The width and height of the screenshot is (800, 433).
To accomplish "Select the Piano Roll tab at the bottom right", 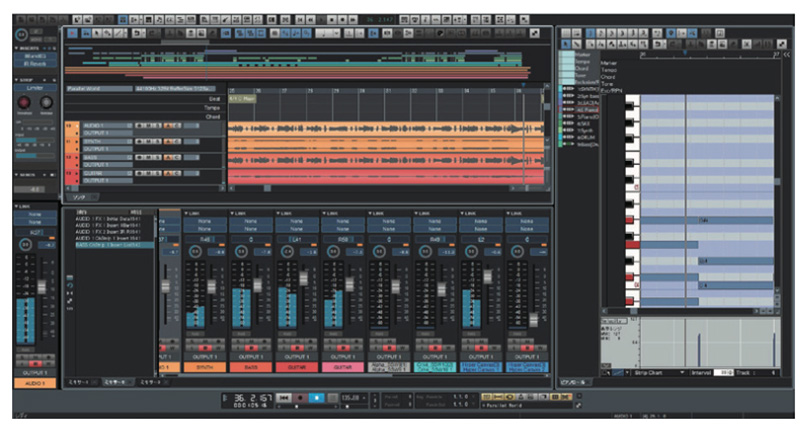I will click(574, 382).
